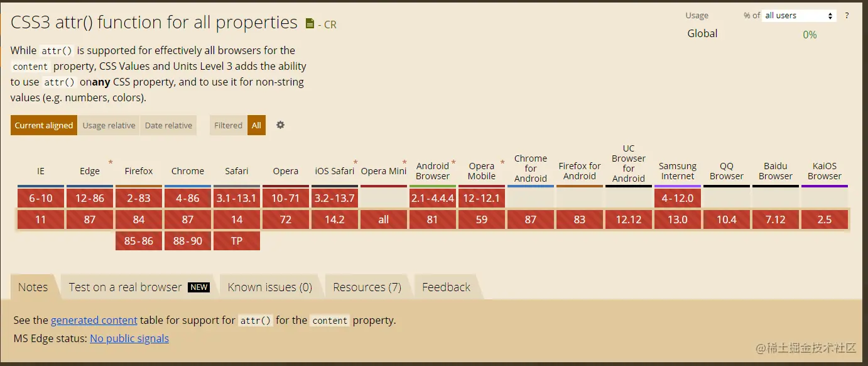Image resolution: width=868 pixels, height=366 pixels.
Task: Click the QQ Browser 10.4 cell
Action: (727, 219)
